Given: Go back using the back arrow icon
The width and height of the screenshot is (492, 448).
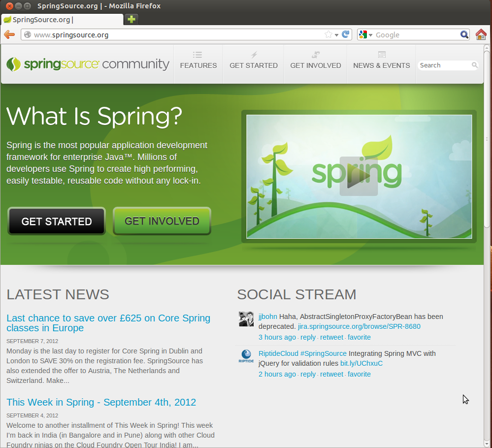Looking at the screenshot, I should click(9, 34).
